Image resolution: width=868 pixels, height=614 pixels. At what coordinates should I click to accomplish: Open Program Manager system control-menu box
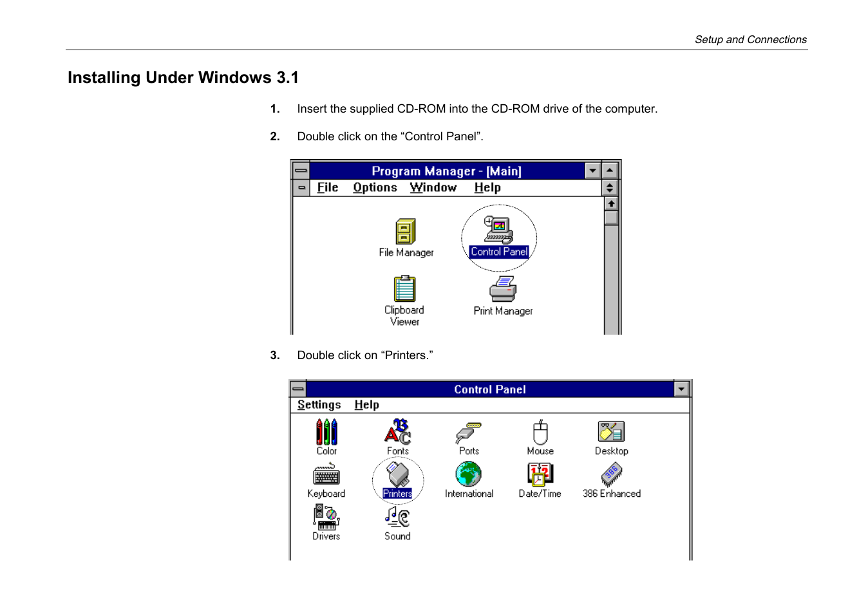click(301, 171)
